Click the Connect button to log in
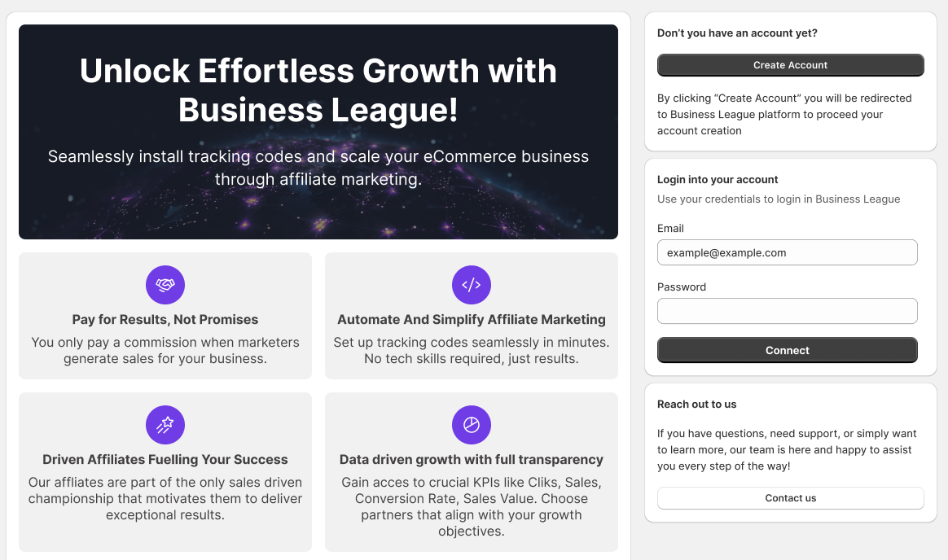The width and height of the screenshot is (948, 560). (787, 350)
